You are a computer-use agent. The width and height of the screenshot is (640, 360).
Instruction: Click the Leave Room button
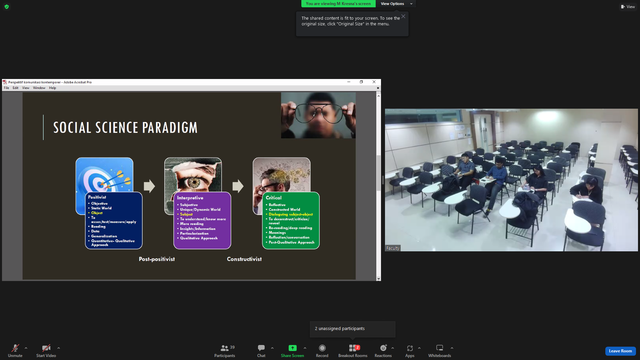(x=620, y=351)
